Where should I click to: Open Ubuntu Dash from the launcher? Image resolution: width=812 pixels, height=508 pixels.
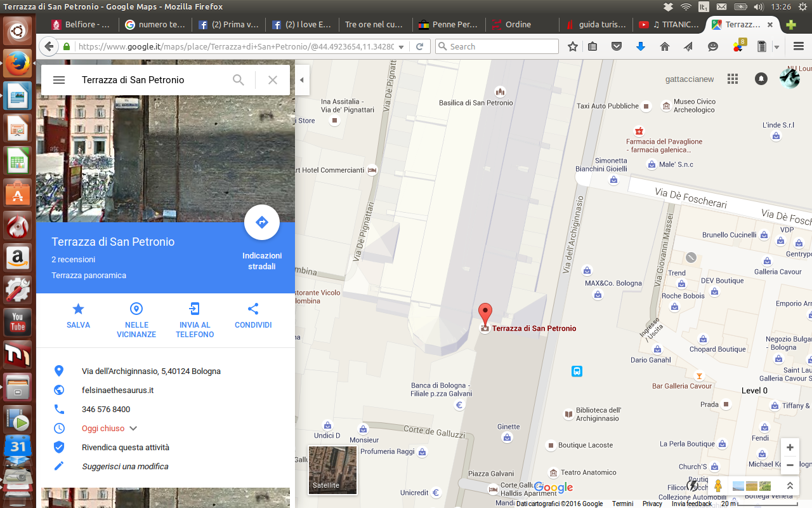point(17,31)
